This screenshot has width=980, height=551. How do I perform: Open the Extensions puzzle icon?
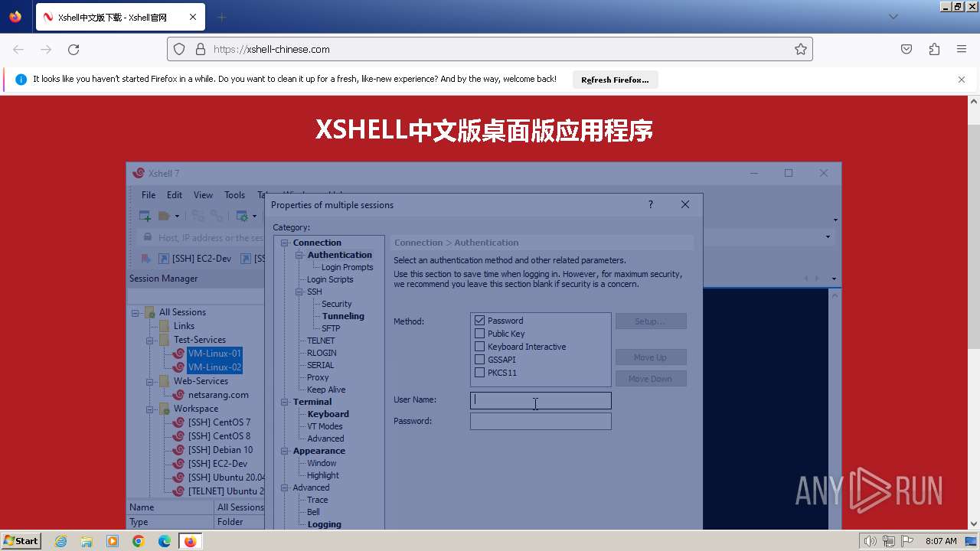point(934,49)
